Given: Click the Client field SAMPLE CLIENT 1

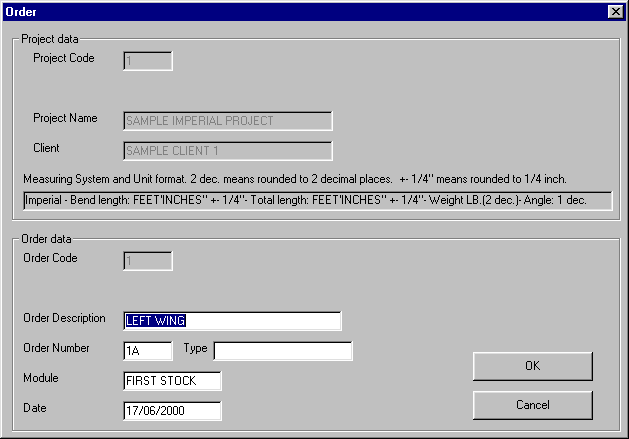Looking at the screenshot, I should [x=227, y=151].
